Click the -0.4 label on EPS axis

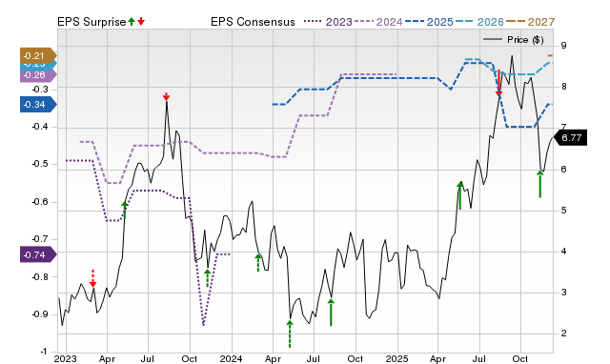pyautogui.click(x=40, y=127)
